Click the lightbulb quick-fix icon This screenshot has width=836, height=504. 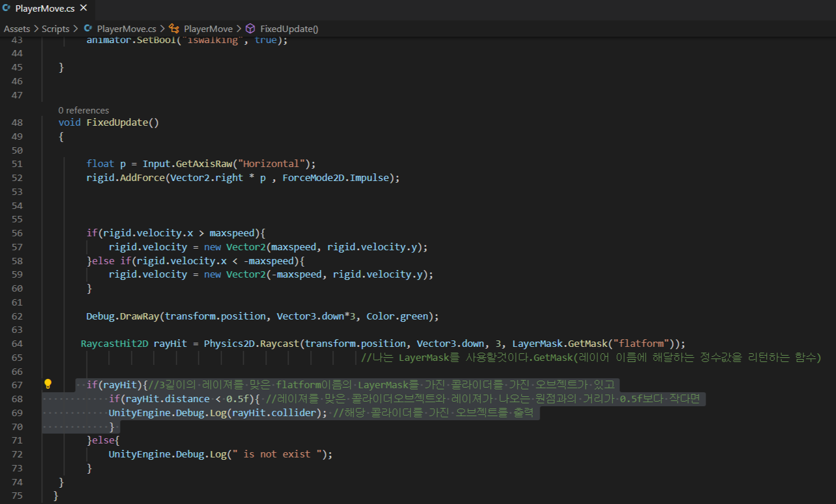click(x=48, y=384)
